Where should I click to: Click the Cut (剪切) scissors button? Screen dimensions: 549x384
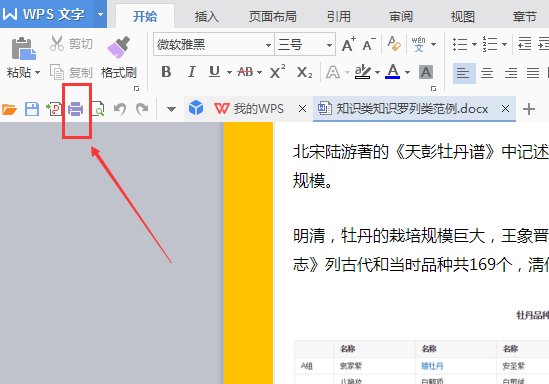(x=71, y=44)
